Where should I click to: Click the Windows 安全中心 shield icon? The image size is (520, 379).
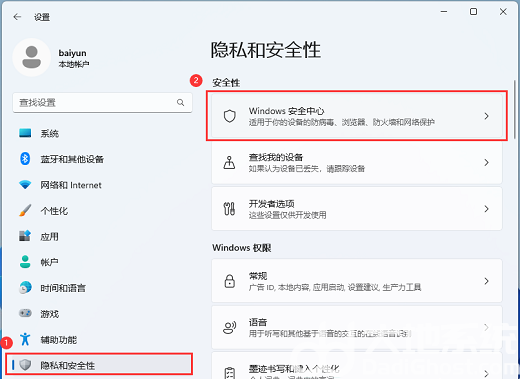[230, 116]
